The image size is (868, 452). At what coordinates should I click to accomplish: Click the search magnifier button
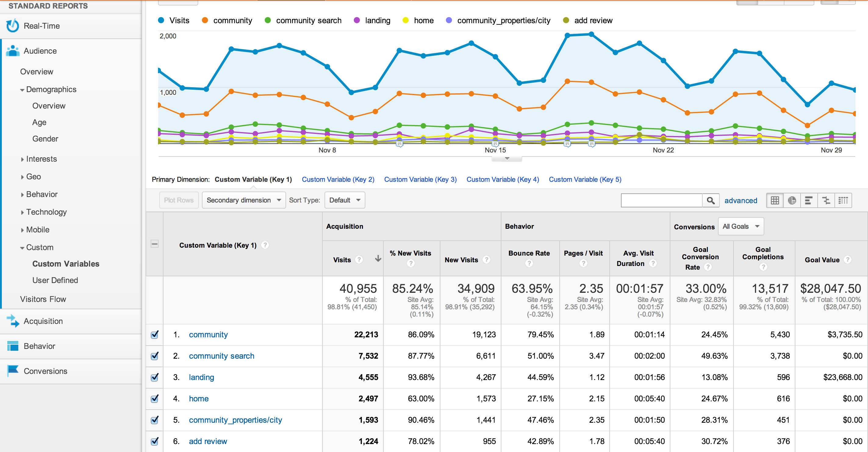[710, 201]
